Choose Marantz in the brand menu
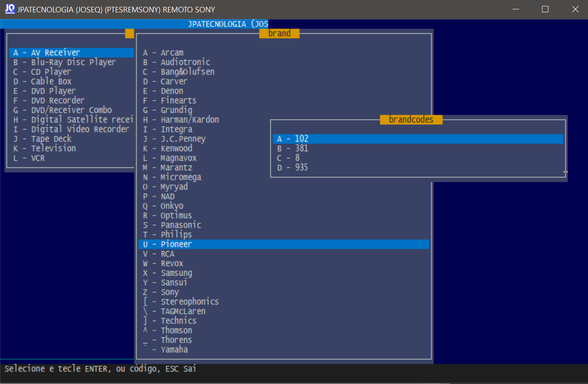The width and height of the screenshot is (588, 384). point(176,168)
